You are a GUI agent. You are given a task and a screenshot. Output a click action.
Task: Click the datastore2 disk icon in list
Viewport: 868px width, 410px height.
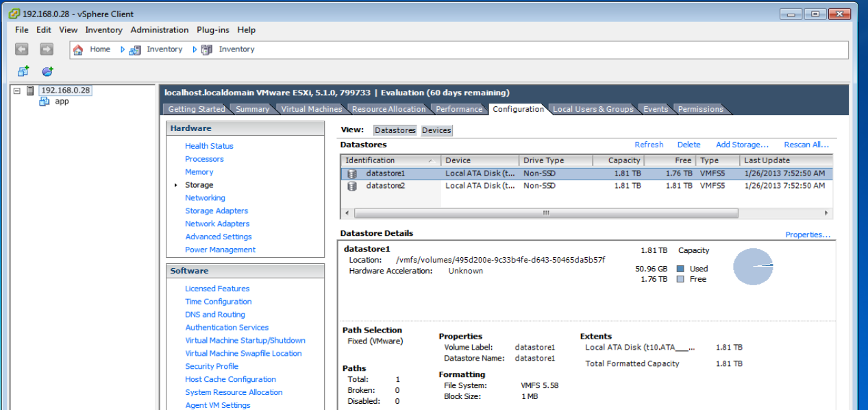[x=352, y=186]
